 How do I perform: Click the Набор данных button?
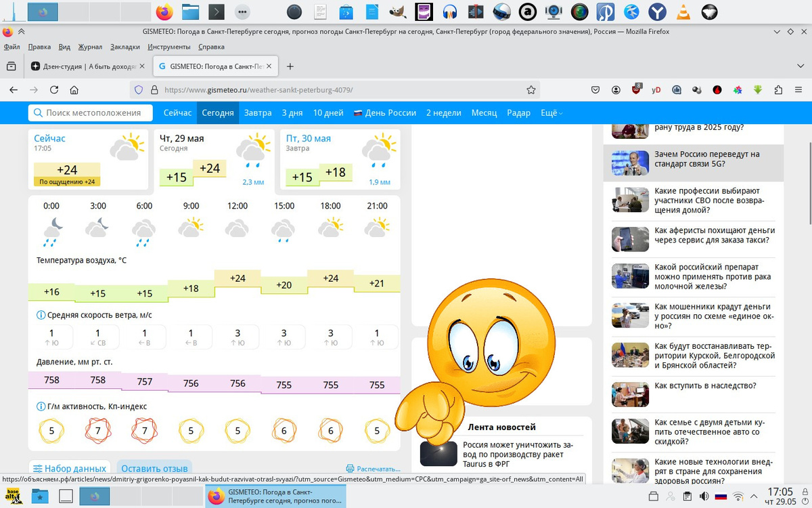(x=70, y=469)
